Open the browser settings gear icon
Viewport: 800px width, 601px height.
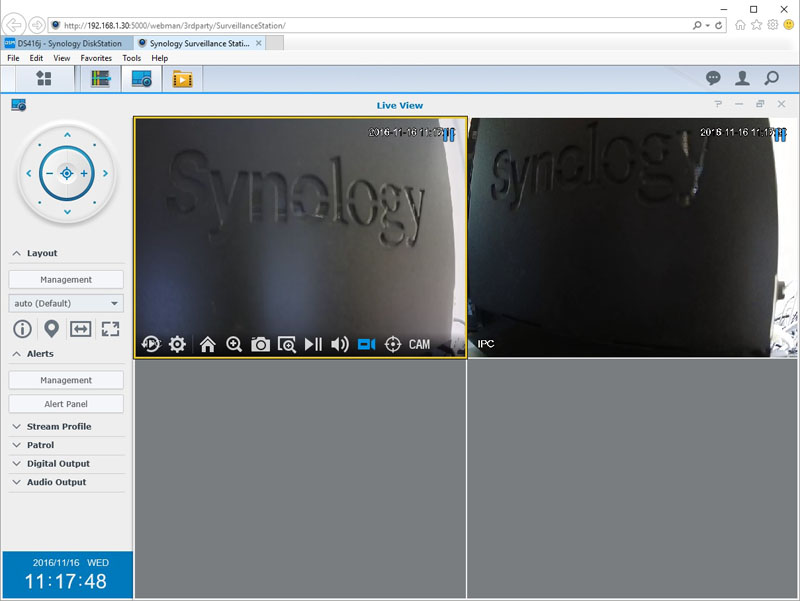pos(773,25)
